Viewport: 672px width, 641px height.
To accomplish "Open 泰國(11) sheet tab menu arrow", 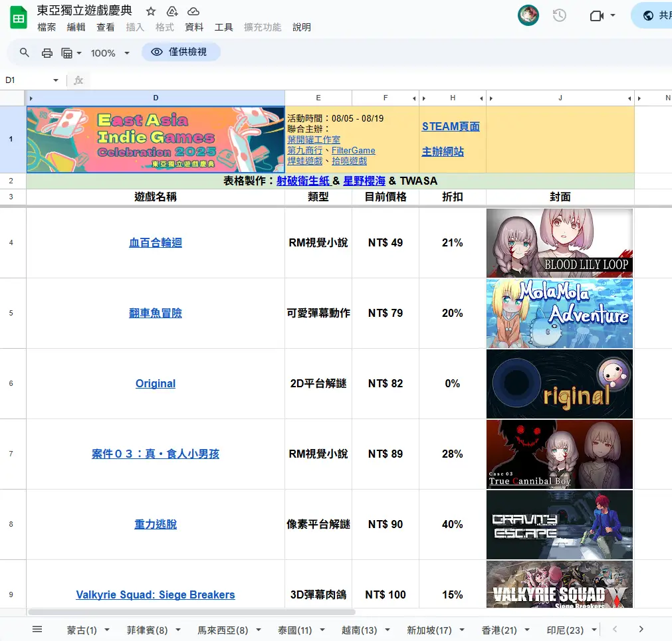I will 322,630.
